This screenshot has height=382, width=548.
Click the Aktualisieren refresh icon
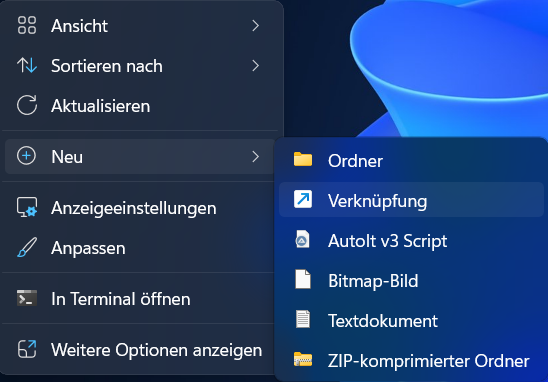pos(27,105)
